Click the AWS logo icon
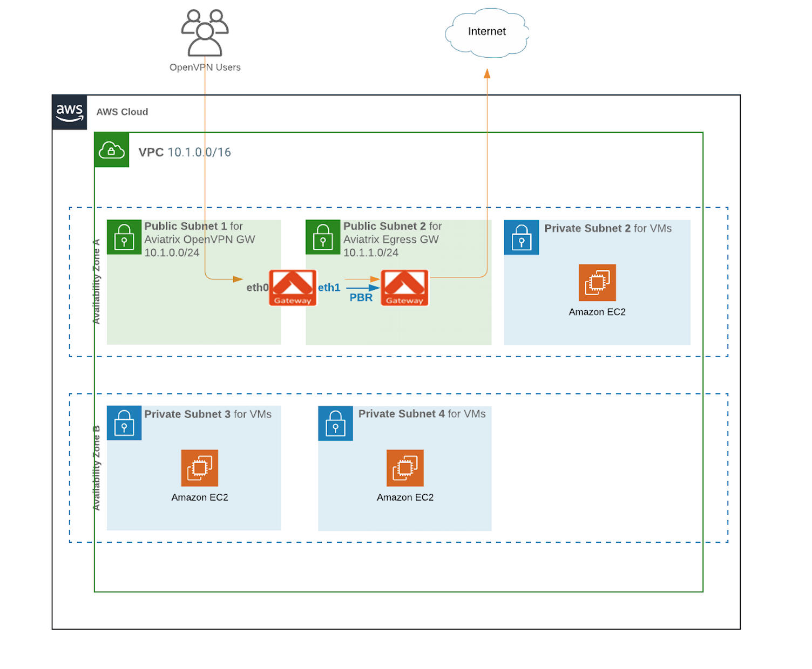This screenshot has width=812, height=669. [70, 112]
